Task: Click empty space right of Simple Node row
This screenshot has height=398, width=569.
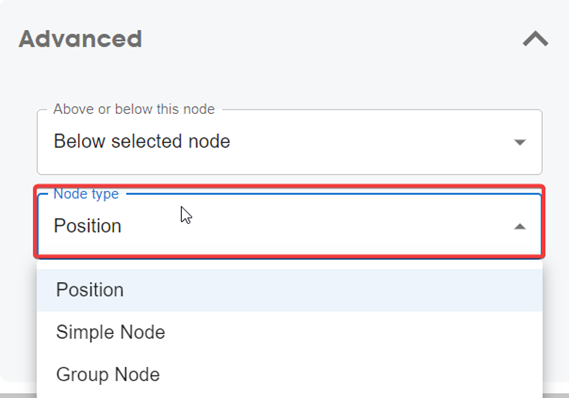Action: point(354,332)
